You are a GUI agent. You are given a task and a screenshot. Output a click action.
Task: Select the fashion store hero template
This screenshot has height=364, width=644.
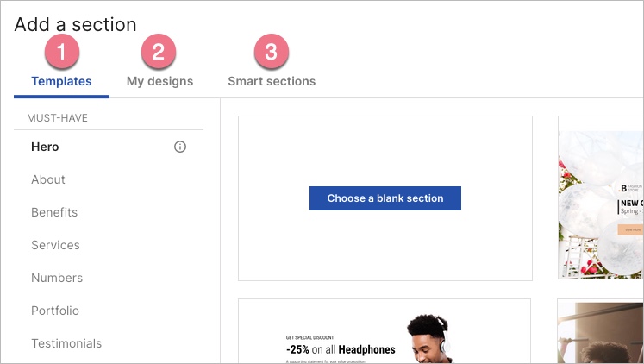pyautogui.click(x=600, y=198)
